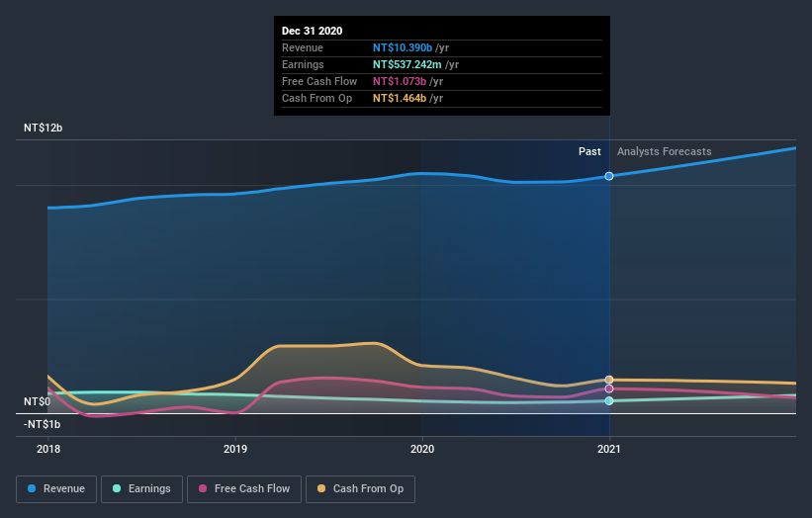
Task: Click the teal dot in Earnings legend
Action: [x=117, y=488]
